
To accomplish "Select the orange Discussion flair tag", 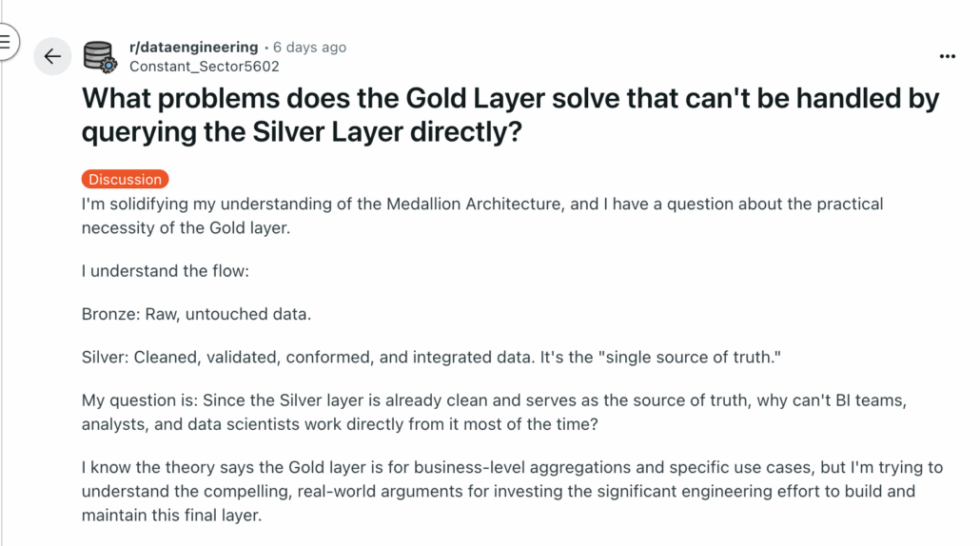I will tap(125, 179).
